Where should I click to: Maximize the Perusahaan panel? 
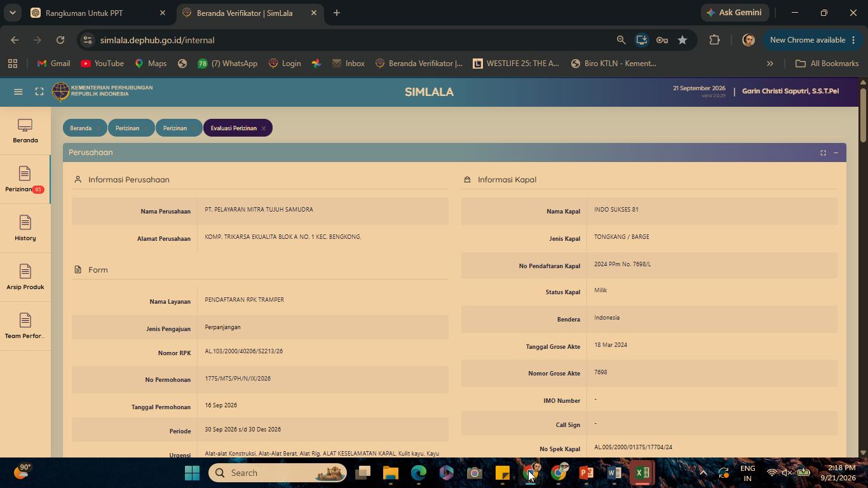(x=823, y=152)
